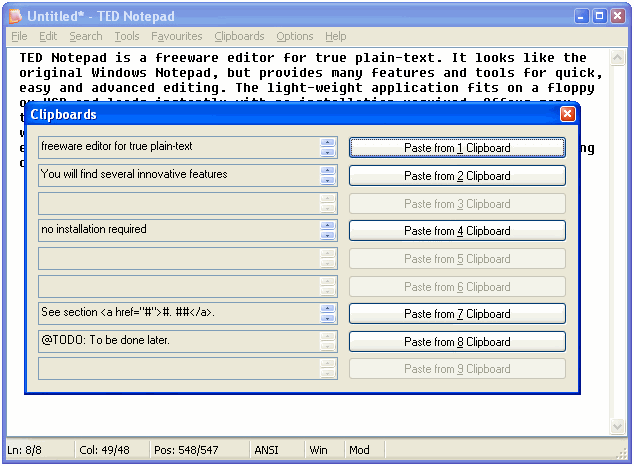This screenshot has width=634, height=466.
Task: Click main editor scrollbar down arrow
Action: 617,426
